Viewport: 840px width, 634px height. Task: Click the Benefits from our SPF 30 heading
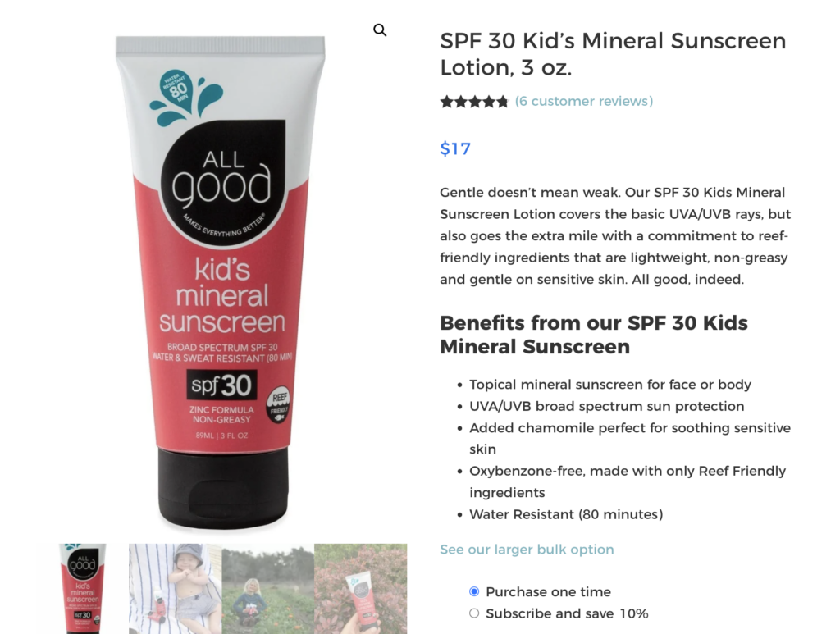[594, 335]
